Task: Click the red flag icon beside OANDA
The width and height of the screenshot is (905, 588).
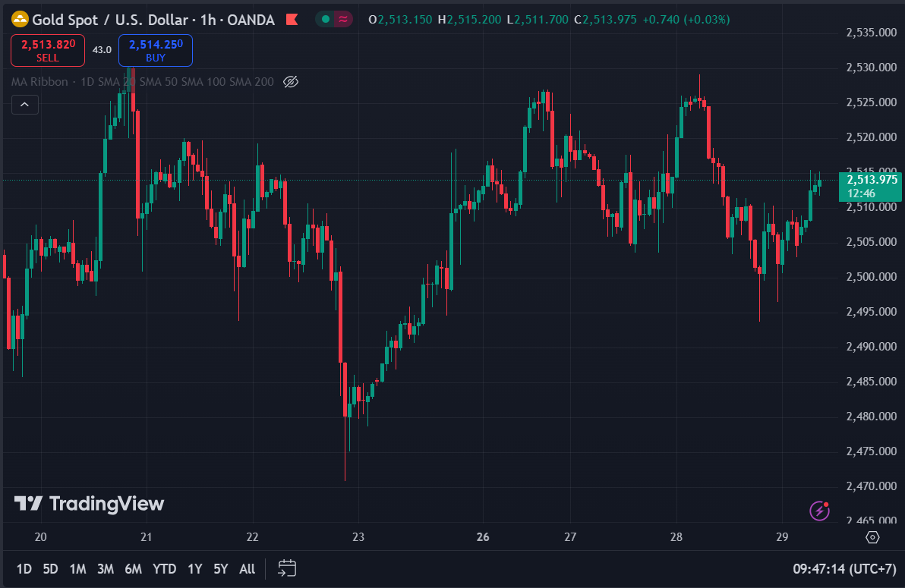Action: [292, 20]
